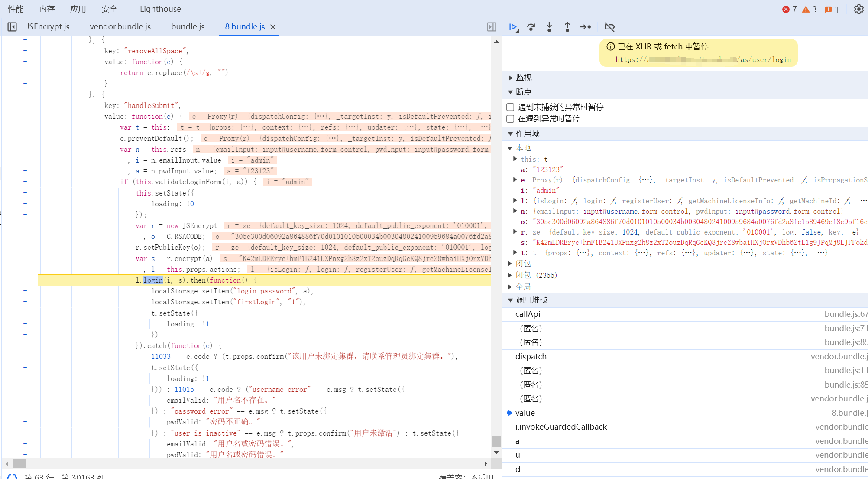Collapse the 断点 breakpoints section
The image size is (868, 479).
pos(523,92)
